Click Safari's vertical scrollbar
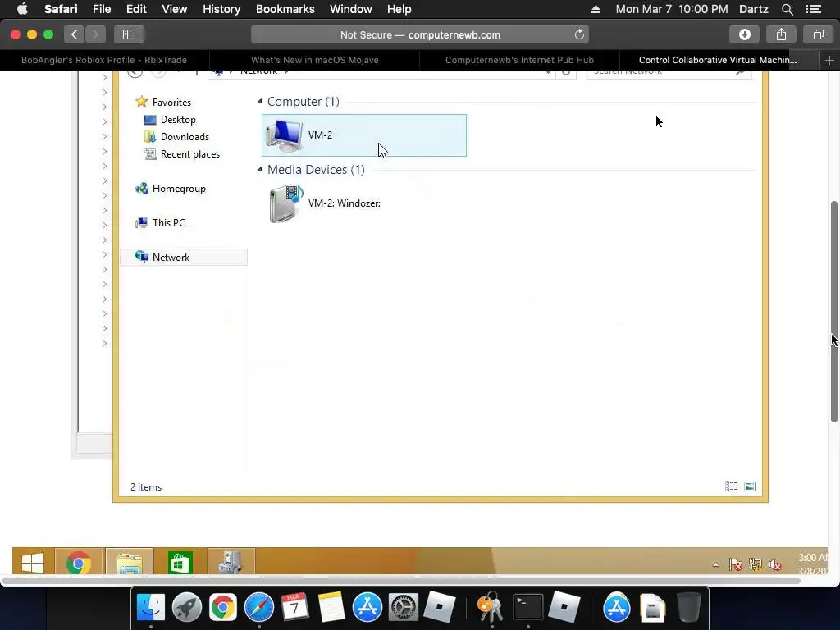The image size is (840, 630). [834, 312]
